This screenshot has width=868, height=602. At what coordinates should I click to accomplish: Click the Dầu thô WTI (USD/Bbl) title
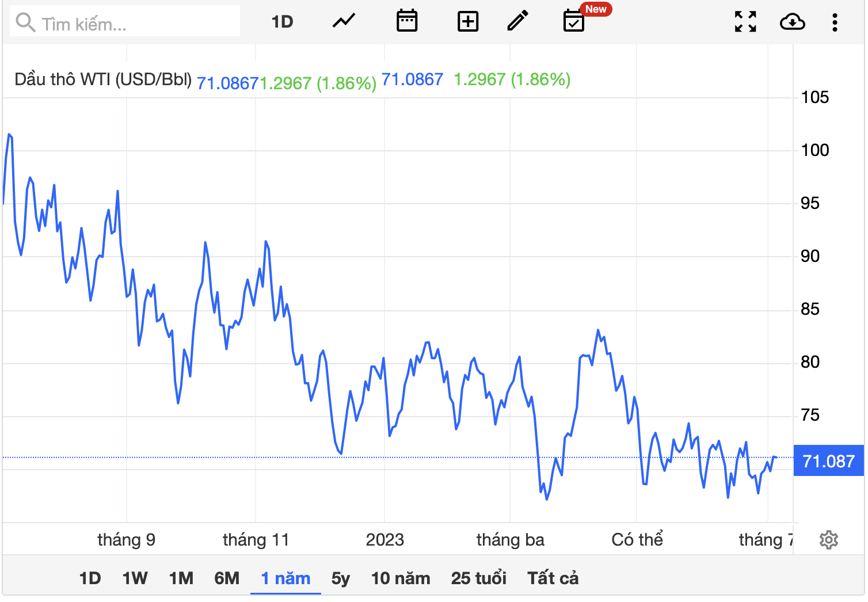103,79
